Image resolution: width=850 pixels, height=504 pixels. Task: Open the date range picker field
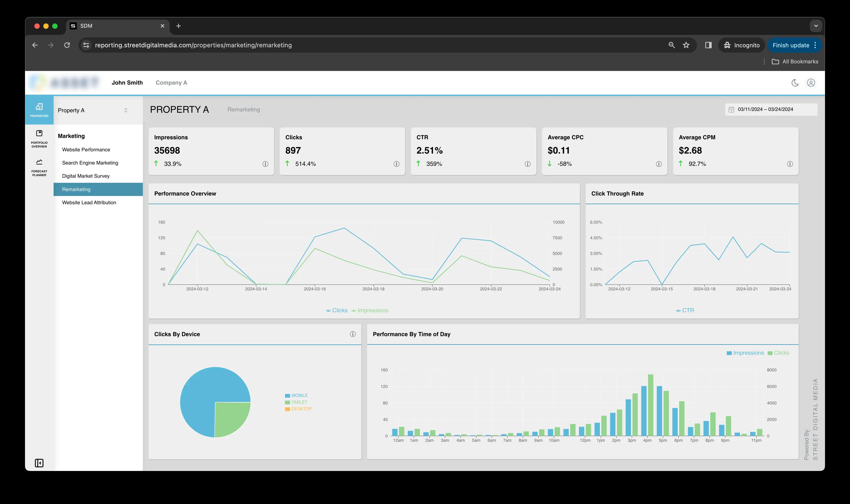[771, 109]
